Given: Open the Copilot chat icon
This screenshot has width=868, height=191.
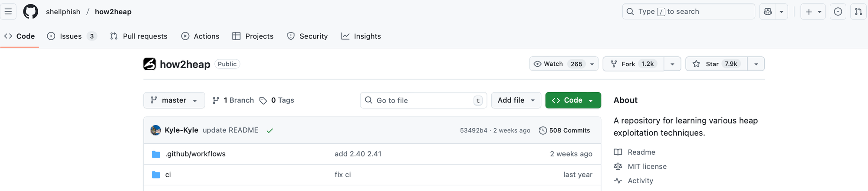Looking at the screenshot, I should (x=768, y=12).
